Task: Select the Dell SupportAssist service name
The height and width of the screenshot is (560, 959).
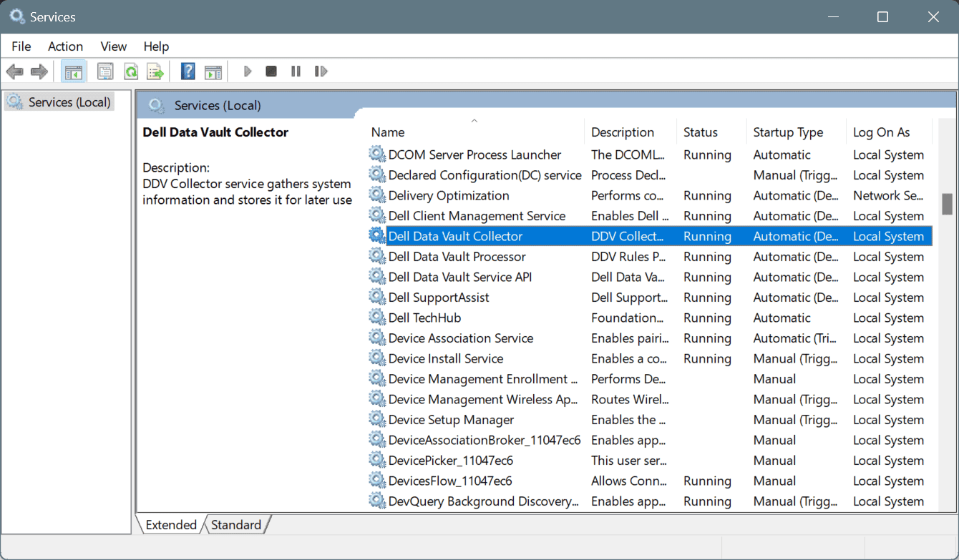Action: (x=439, y=298)
